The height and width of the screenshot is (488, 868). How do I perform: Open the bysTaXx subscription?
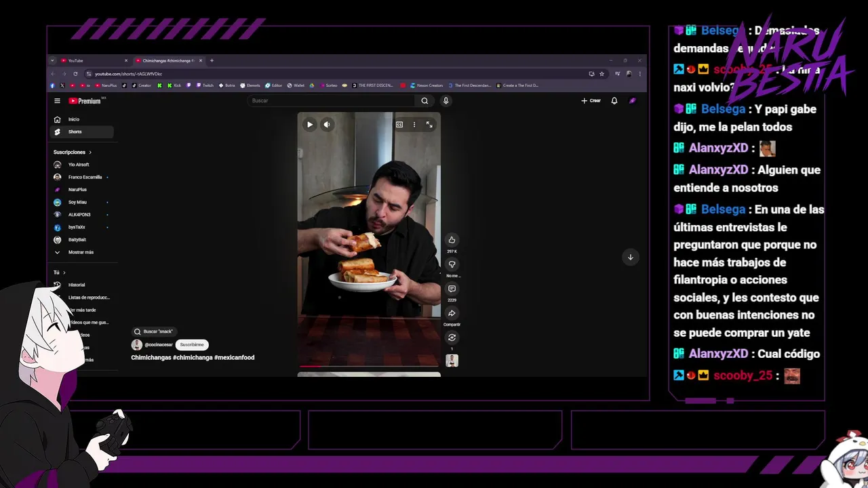pyautogui.click(x=82, y=227)
